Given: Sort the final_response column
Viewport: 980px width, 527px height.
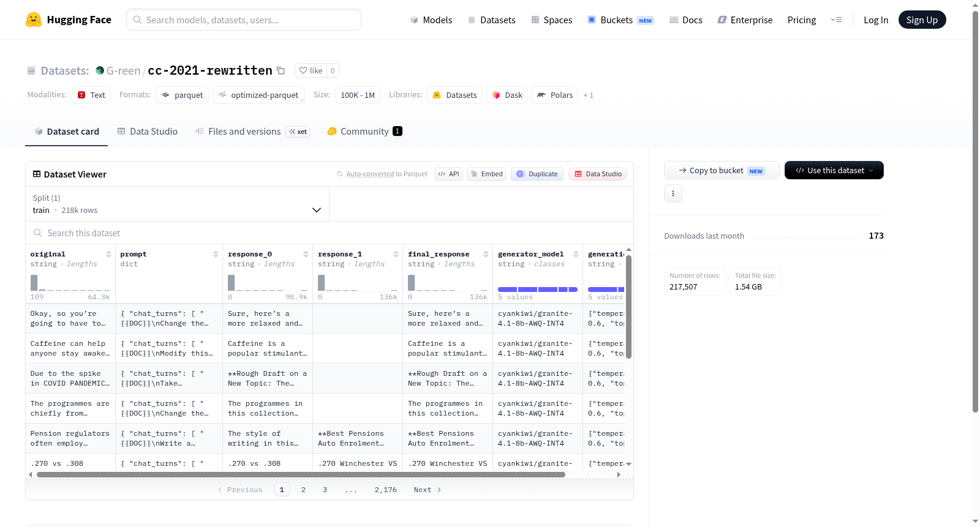Looking at the screenshot, I should point(486,254).
